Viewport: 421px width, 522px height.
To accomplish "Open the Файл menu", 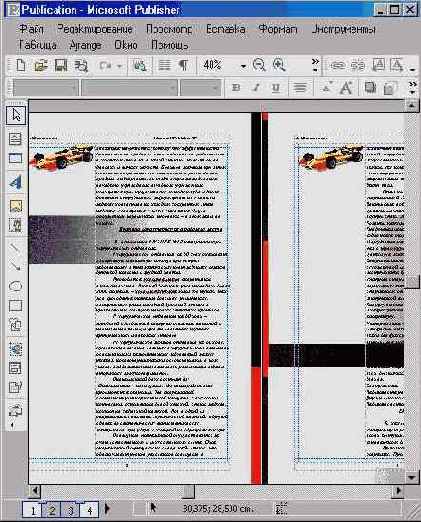I will [x=31, y=29].
